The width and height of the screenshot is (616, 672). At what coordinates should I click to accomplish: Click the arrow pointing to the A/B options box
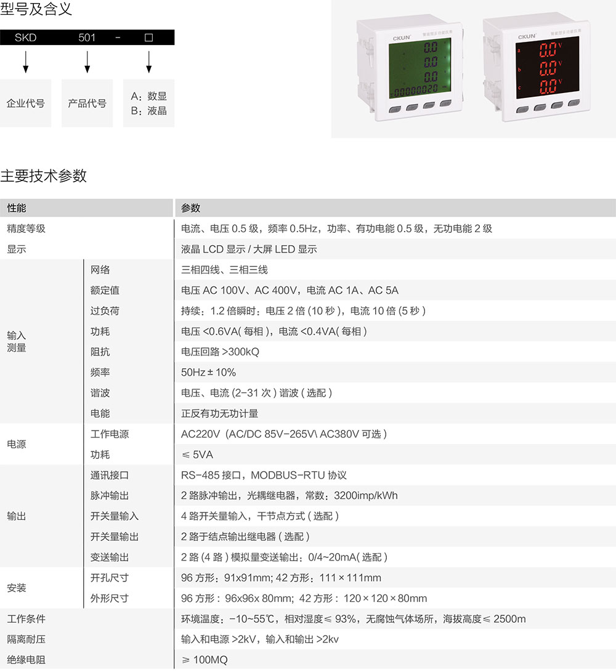tap(148, 61)
